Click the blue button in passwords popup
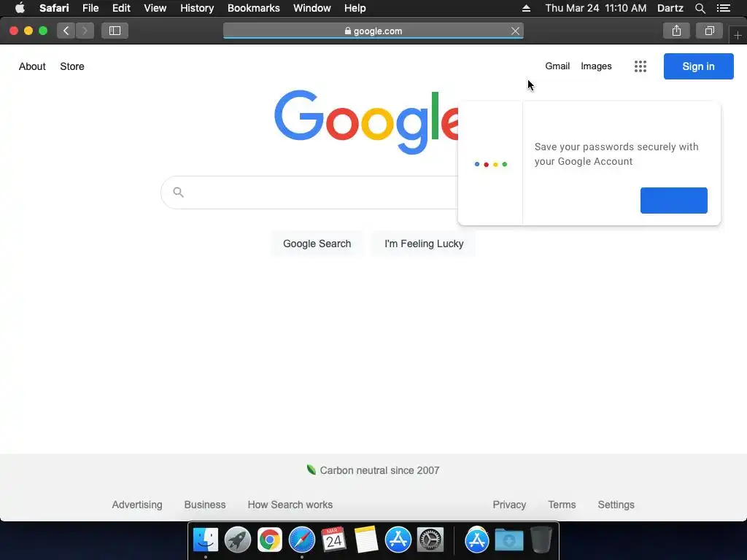Image resolution: width=747 pixels, height=560 pixels. pos(673,201)
